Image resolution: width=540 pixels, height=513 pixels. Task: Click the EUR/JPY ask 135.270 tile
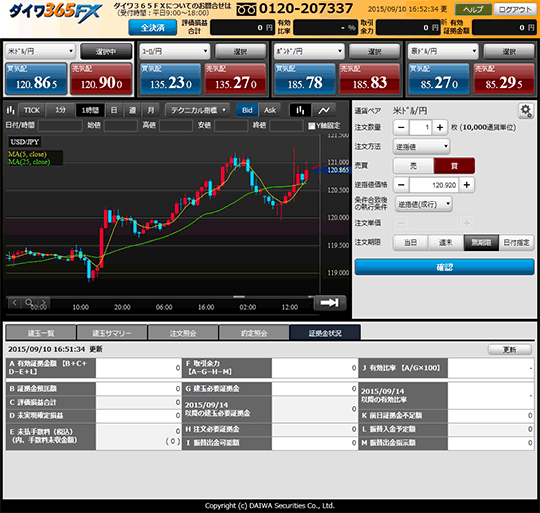pos(236,78)
